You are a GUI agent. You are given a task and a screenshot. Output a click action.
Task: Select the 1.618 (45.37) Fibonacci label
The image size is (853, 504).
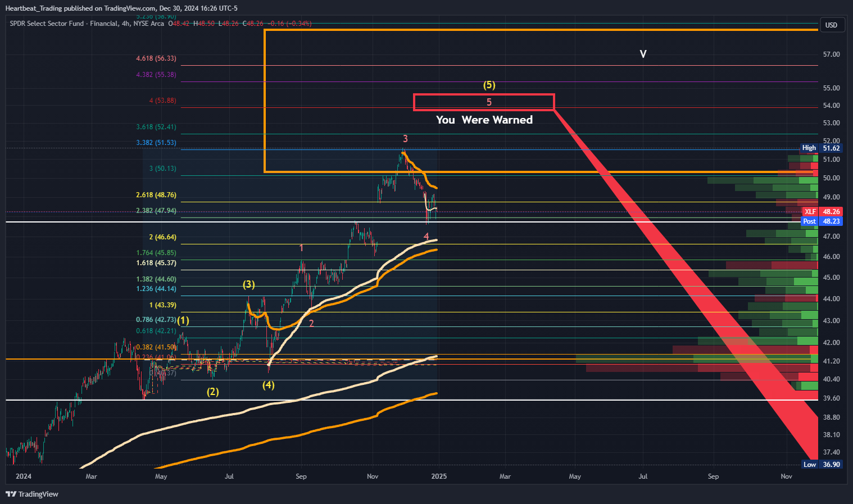156,263
